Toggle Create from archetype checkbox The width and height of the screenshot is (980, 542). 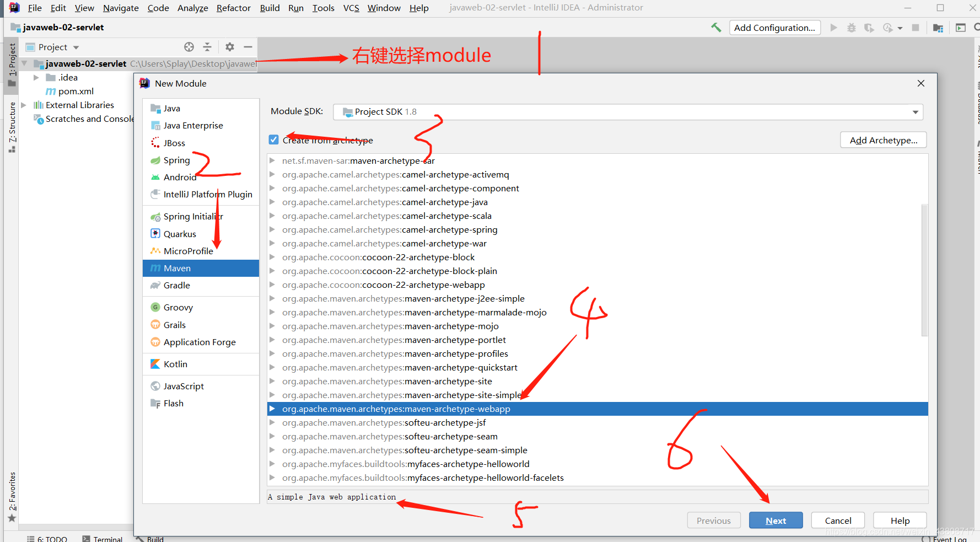click(273, 140)
